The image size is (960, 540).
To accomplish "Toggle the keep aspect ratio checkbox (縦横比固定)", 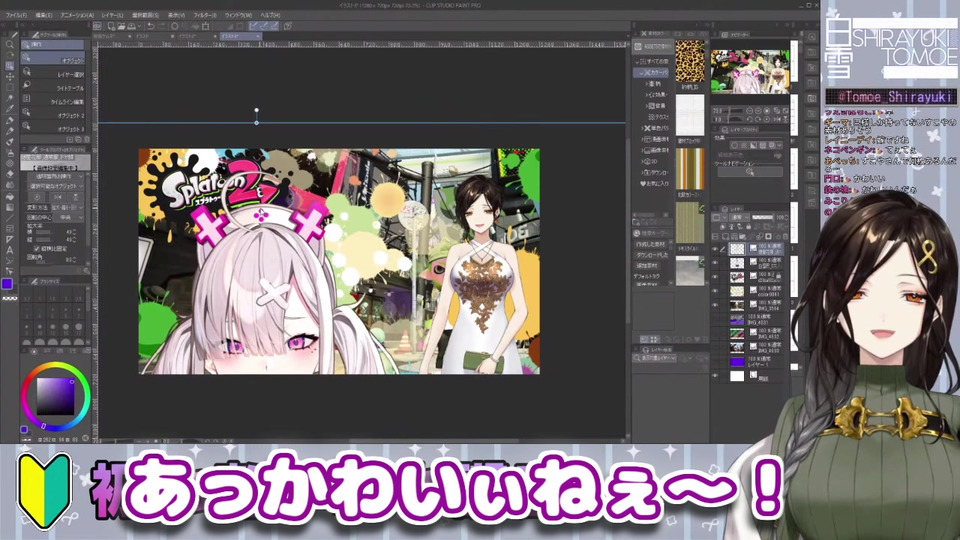I will [x=36, y=249].
